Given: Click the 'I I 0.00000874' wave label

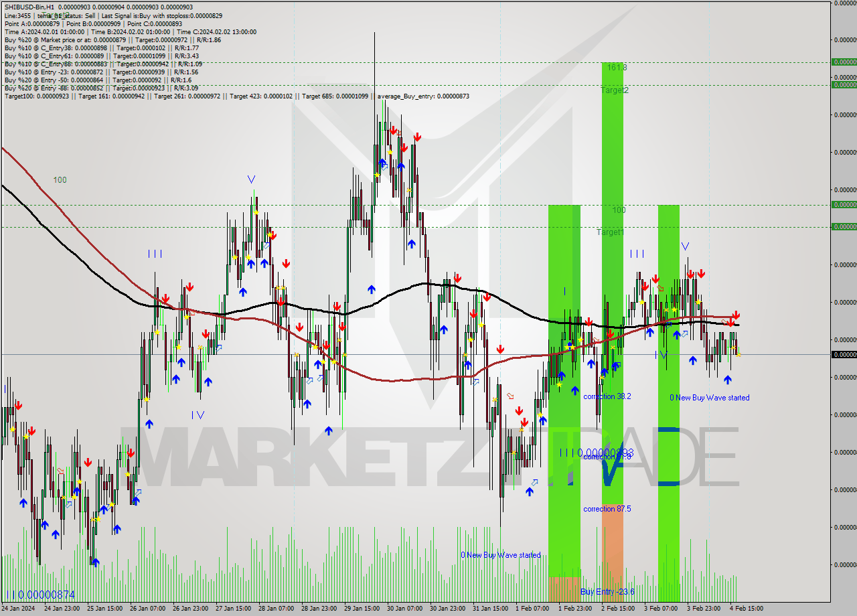Looking at the screenshot, I should pyautogui.click(x=42, y=595).
